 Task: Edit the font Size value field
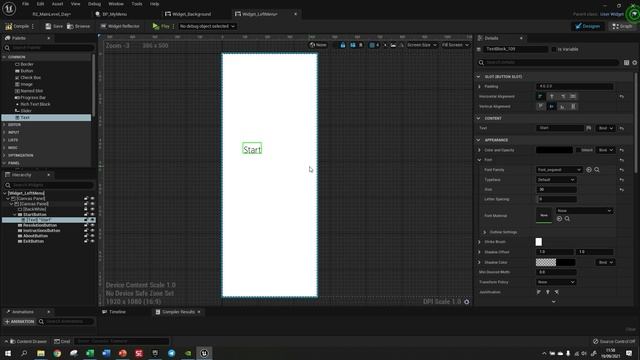click(556, 189)
